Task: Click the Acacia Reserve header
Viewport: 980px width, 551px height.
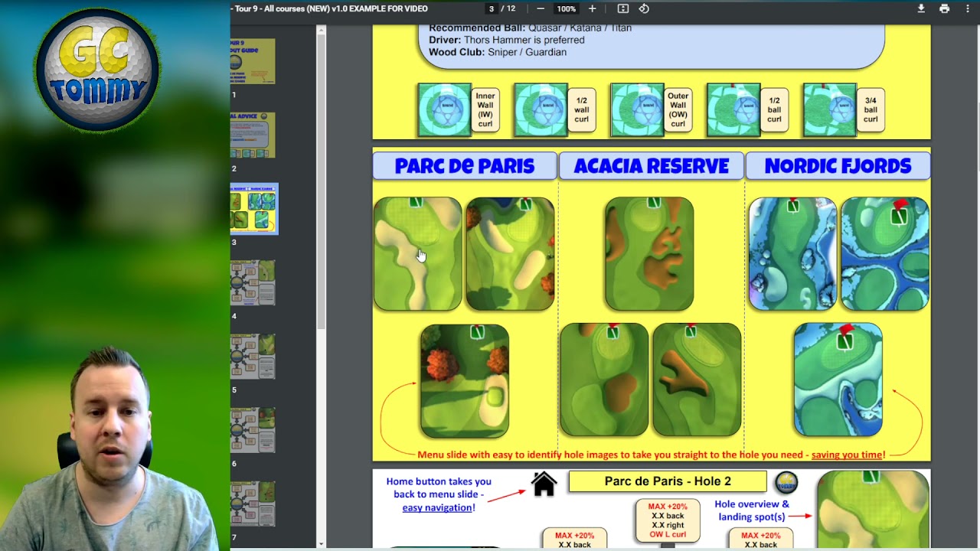Action: coord(651,166)
